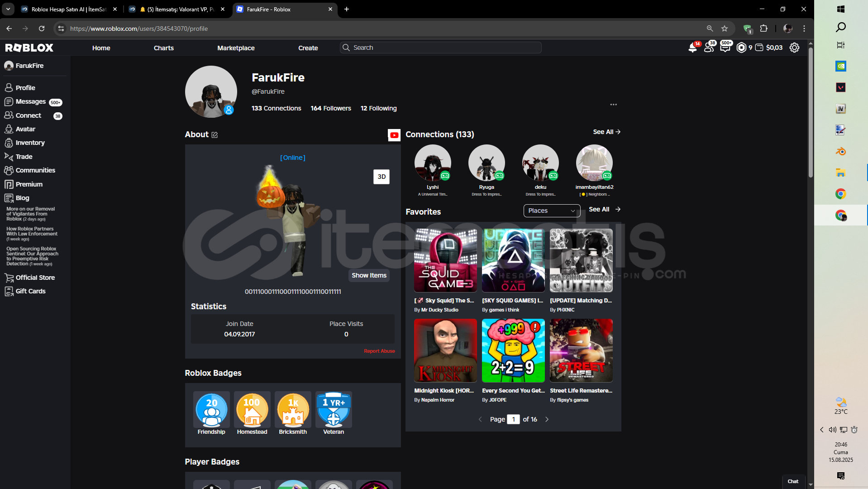View 164 Followers list

click(331, 108)
